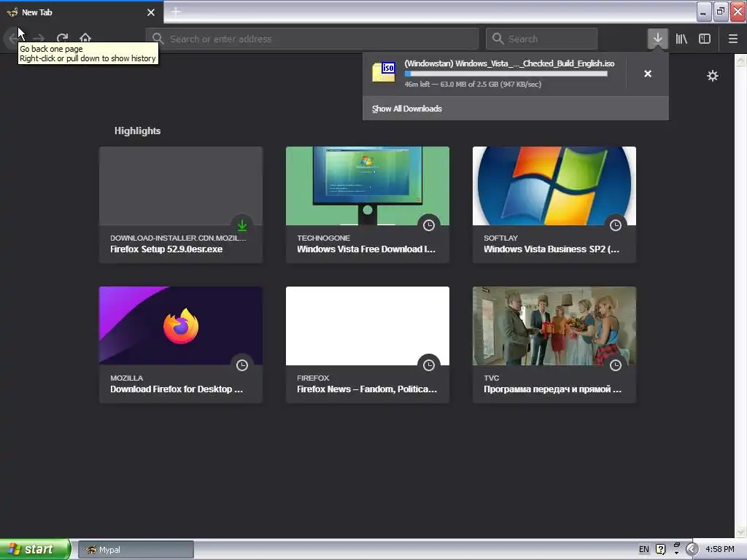Open the downloads toolbar button

[657, 39]
